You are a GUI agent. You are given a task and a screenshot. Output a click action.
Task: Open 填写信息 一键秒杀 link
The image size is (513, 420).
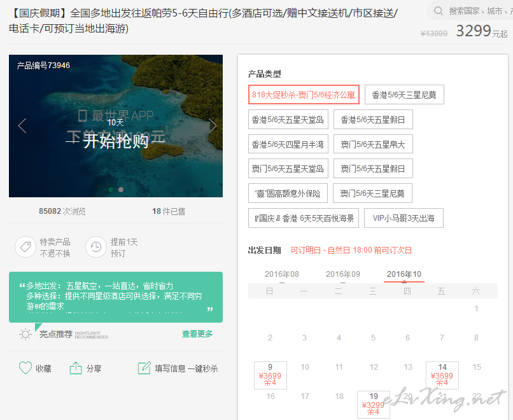[x=186, y=368]
